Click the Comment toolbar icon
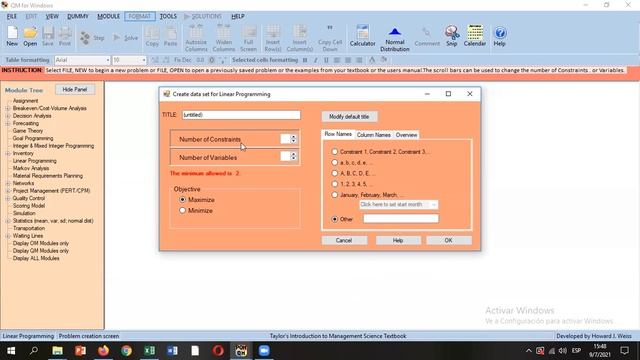Viewport: 640px width, 360px height. (x=427, y=37)
